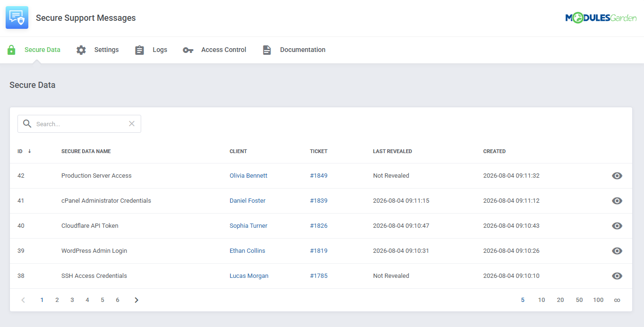Select 'SSH Access Credentials' name cell
Image resolution: width=644 pixels, height=327 pixels.
[94, 276]
